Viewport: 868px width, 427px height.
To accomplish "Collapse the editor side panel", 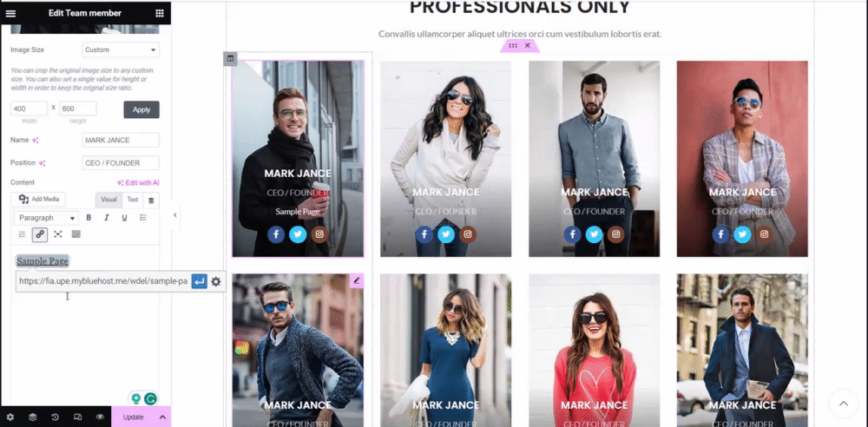I will point(175,215).
